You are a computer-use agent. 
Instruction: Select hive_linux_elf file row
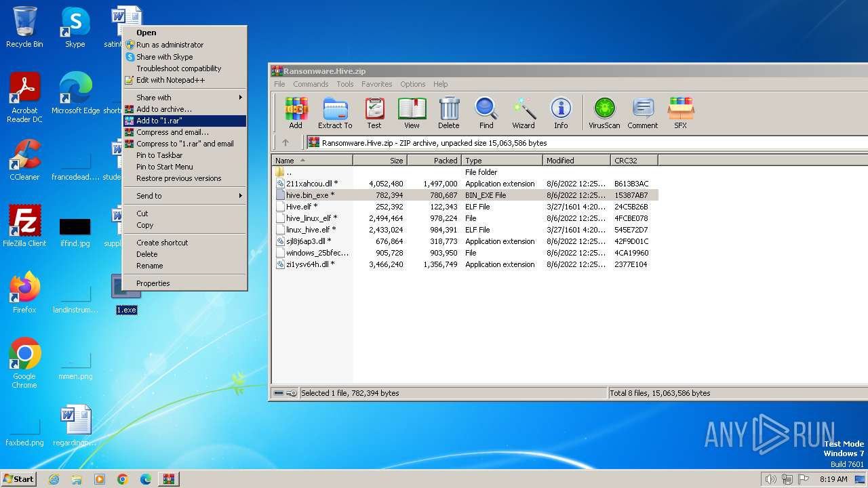[465, 218]
